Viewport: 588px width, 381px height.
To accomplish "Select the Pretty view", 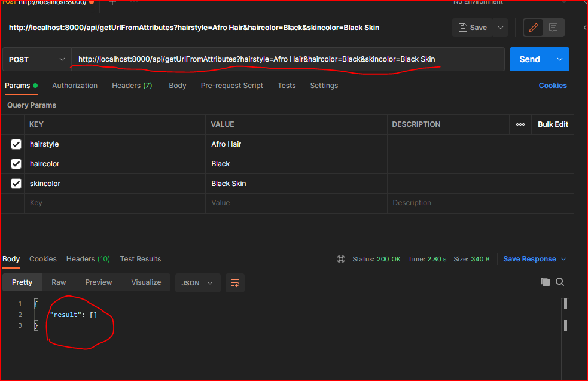I will [22, 282].
